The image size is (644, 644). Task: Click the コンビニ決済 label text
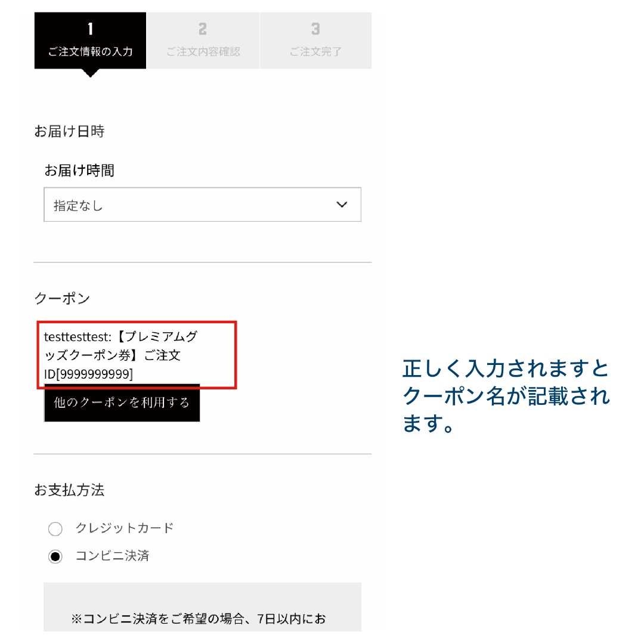(112, 556)
